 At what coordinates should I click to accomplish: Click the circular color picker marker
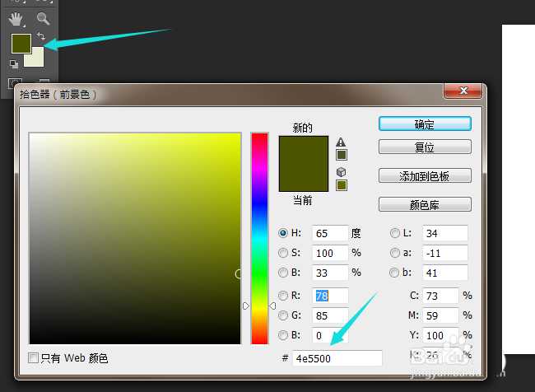pos(239,274)
